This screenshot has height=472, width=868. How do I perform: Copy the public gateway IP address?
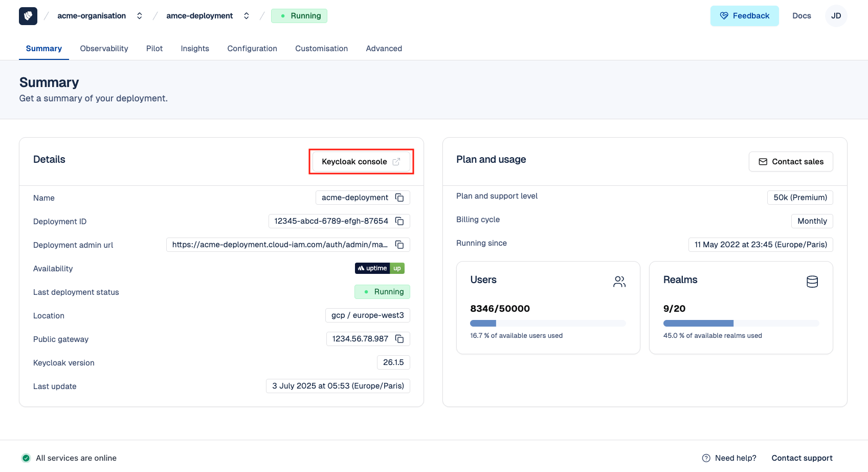pyautogui.click(x=399, y=339)
